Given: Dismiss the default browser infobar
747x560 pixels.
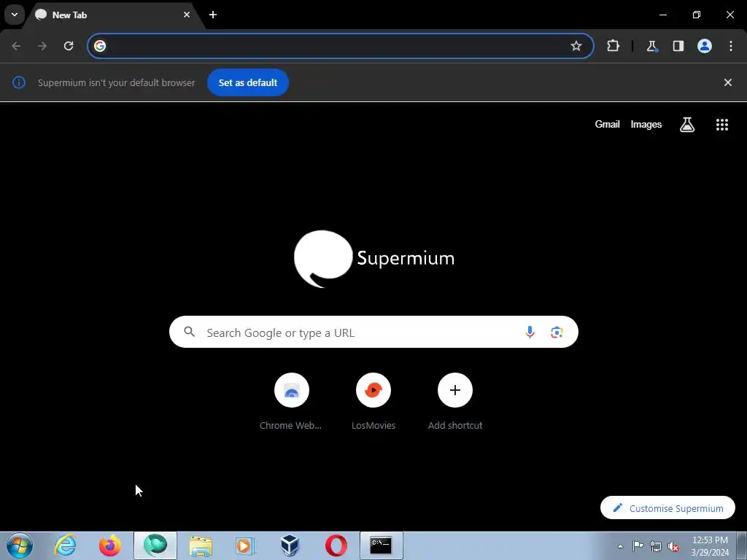Looking at the screenshot, I should pos(727,82).
